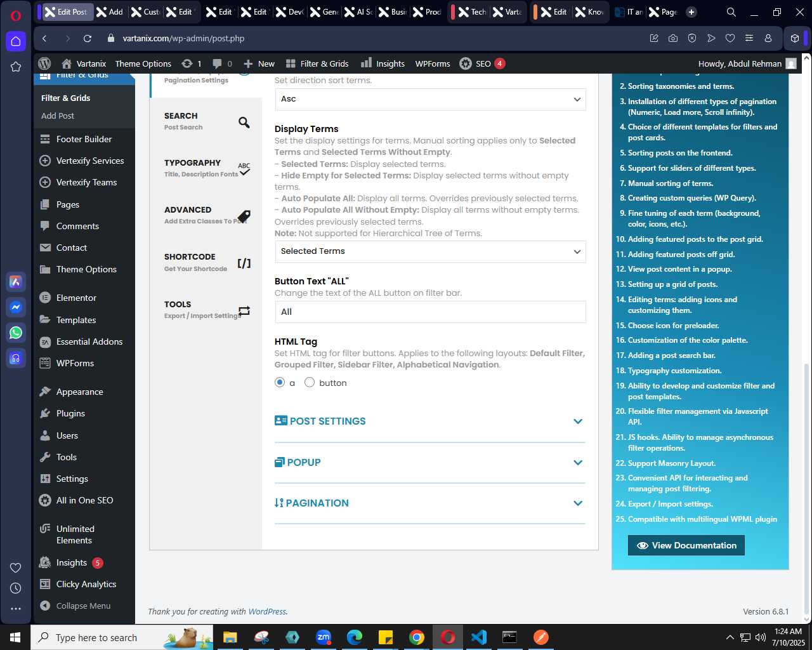Image resolution: width=812 pixels, height=650 pixels.
Task: Click the browser address bar URL
Action: [x=183, y=38]
